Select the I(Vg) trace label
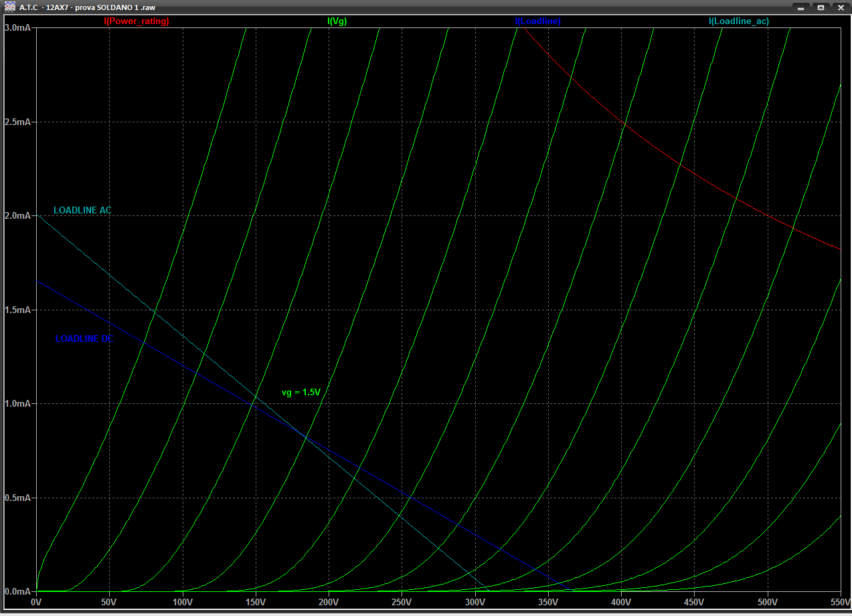This screenshot has width=852, height=616. pos(337,21)
